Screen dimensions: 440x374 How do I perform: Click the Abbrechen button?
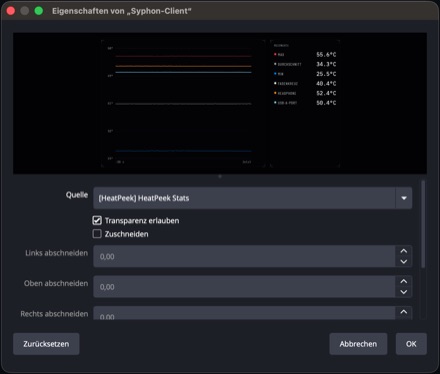click(x=358, y=344)
